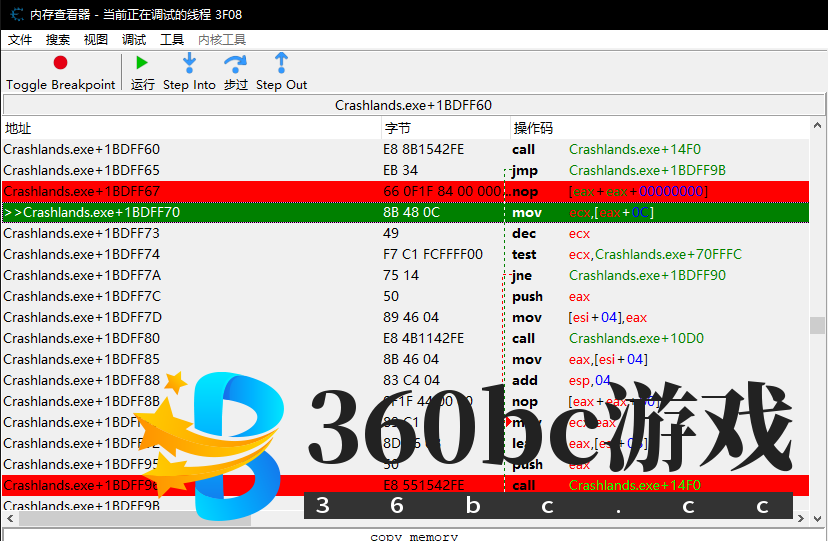The height and width of the screenshot is (541, 828).
Task: Click the Step Into arrow icon
Action: (x=189, y=63)
